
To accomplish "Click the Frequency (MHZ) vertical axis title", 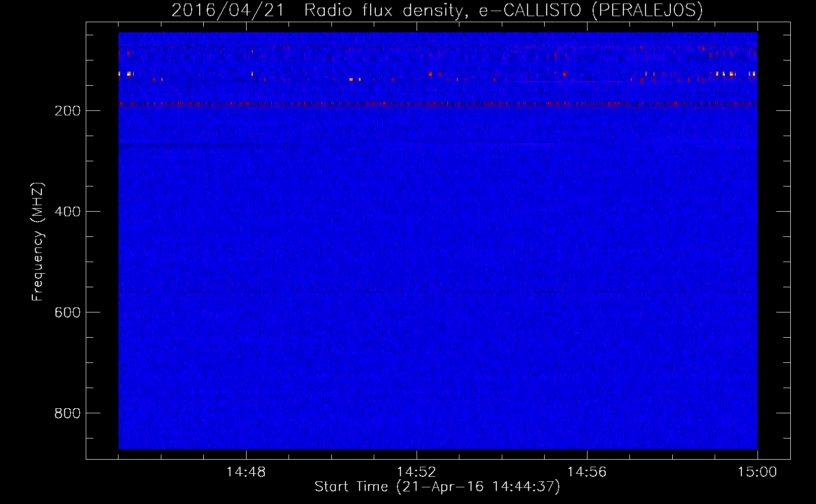I will (x=38, y=242).
